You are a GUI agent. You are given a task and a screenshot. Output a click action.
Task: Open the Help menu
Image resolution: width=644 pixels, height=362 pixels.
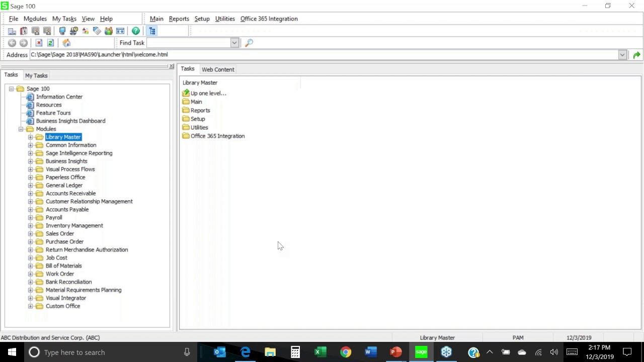tap(106, 19)
